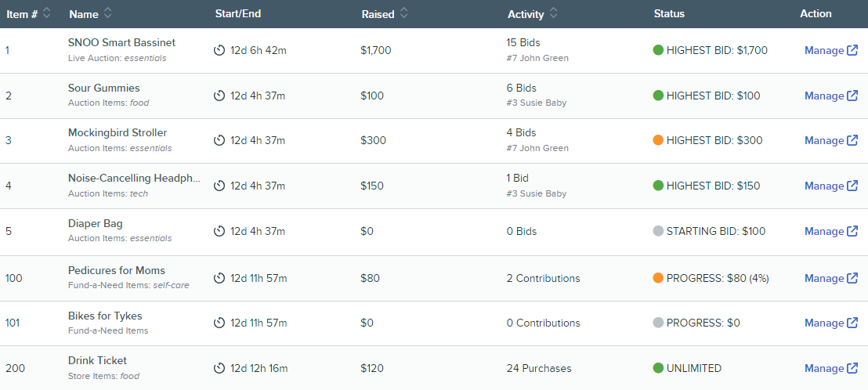Click the external-link icon for Bikes for Tykes
This screenshot has width=868, height=390.
click(852, 323)
